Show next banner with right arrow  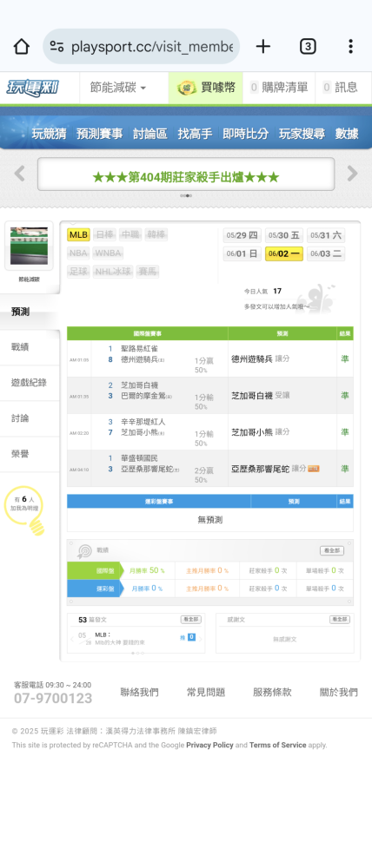click(352, 174)
